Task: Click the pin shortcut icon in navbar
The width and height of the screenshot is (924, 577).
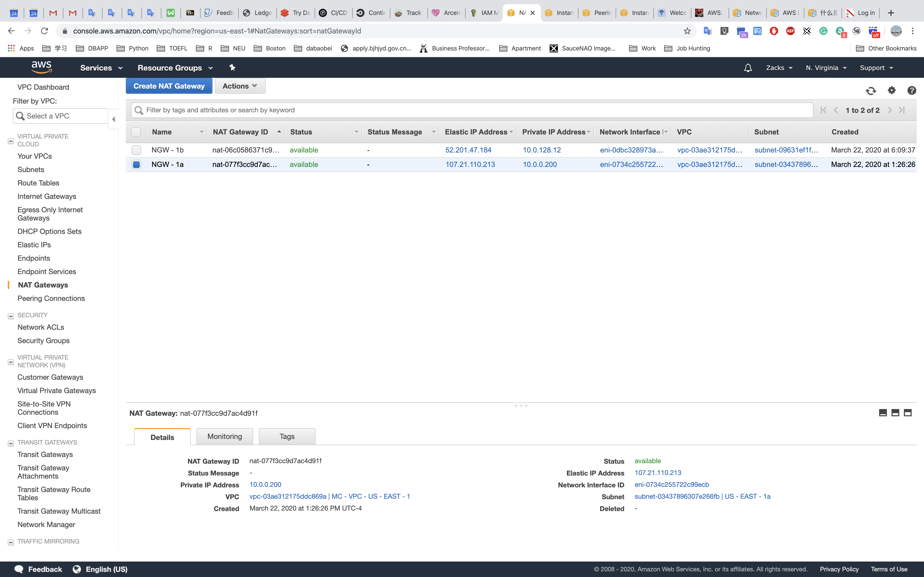Action: [232, 67]
